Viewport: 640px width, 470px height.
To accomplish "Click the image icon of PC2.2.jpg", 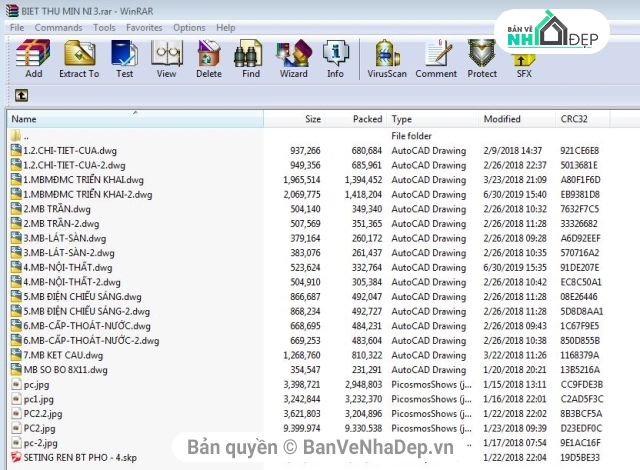I will [x=16, y=413].
